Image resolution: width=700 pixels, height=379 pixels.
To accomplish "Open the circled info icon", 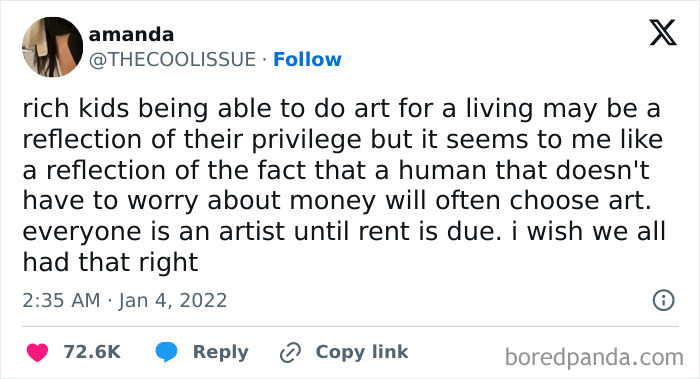I will [x=663, y=300].
